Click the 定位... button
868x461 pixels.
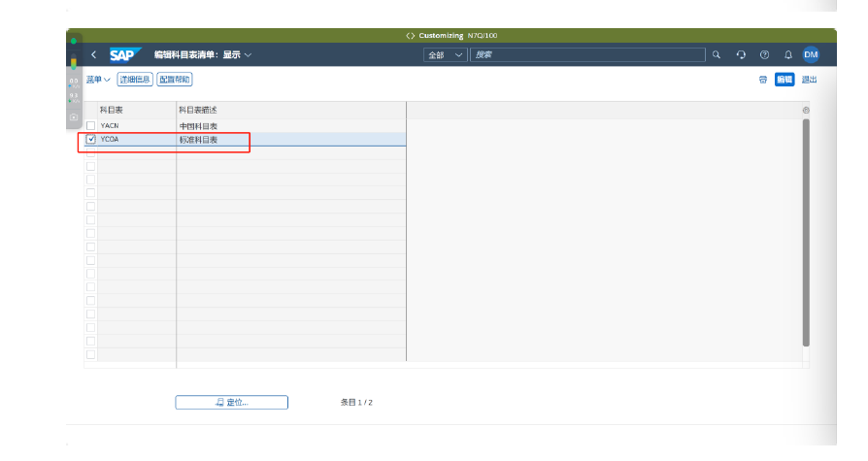pyautogui.click(x=231, y=403)
